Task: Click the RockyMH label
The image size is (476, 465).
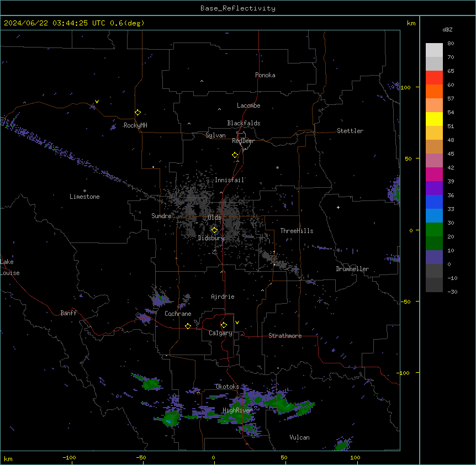Action: pos(135,125)
